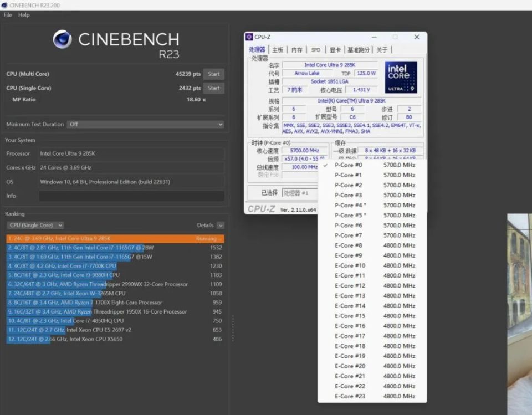The image size is (532, 415).
Task: Start the CPU Multi Core test
Action: tap(214, 74)
